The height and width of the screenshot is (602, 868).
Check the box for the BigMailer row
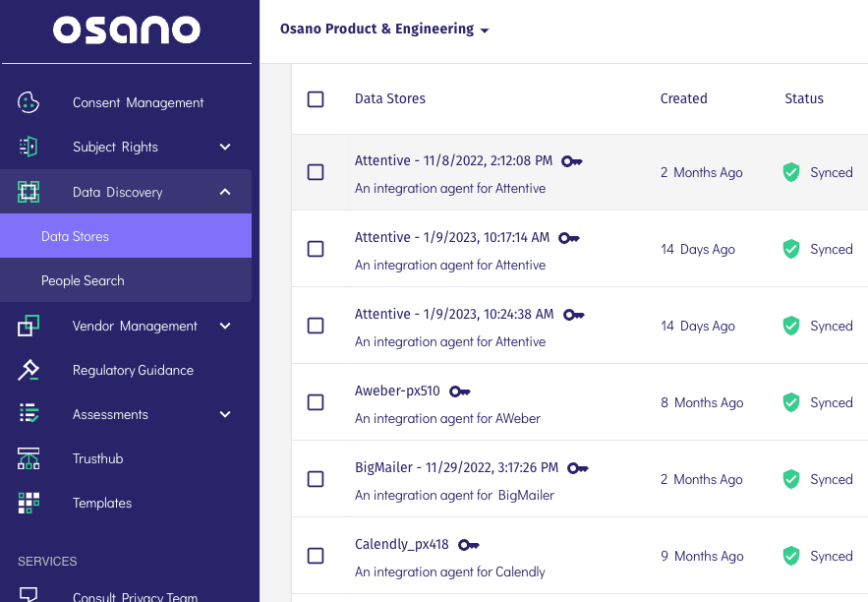pyautogui.click(x=316, y=479)
